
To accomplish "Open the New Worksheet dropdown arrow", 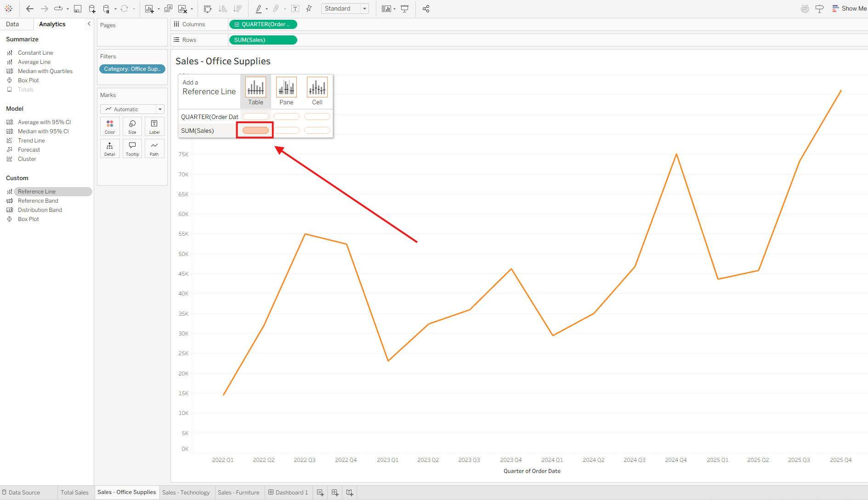I will (159, 9).
